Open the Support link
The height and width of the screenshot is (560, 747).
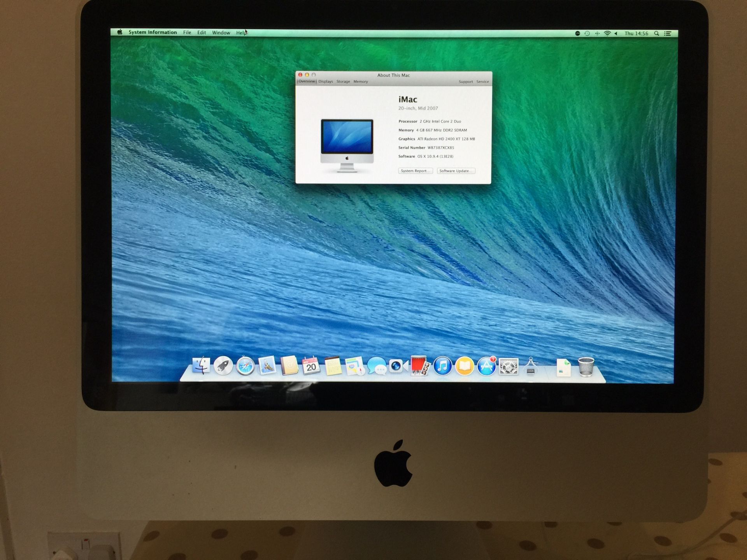click(466, 82)
